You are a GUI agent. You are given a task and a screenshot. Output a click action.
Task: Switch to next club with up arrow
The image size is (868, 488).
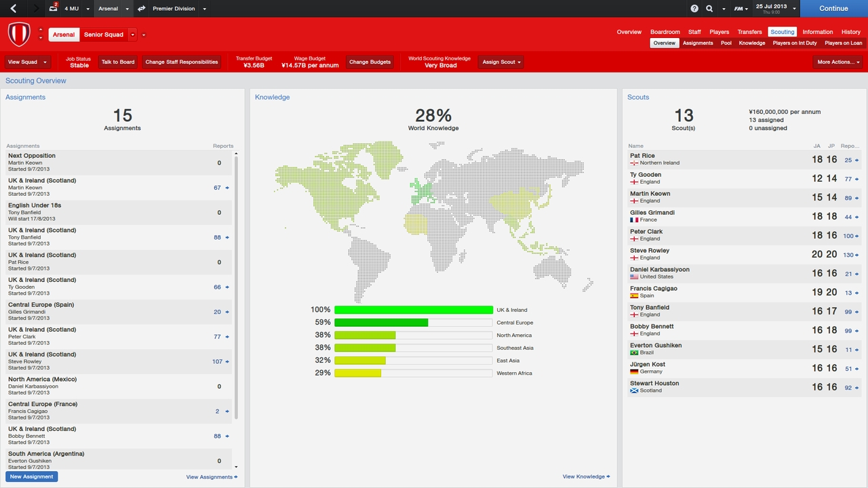tap(41, 30)
